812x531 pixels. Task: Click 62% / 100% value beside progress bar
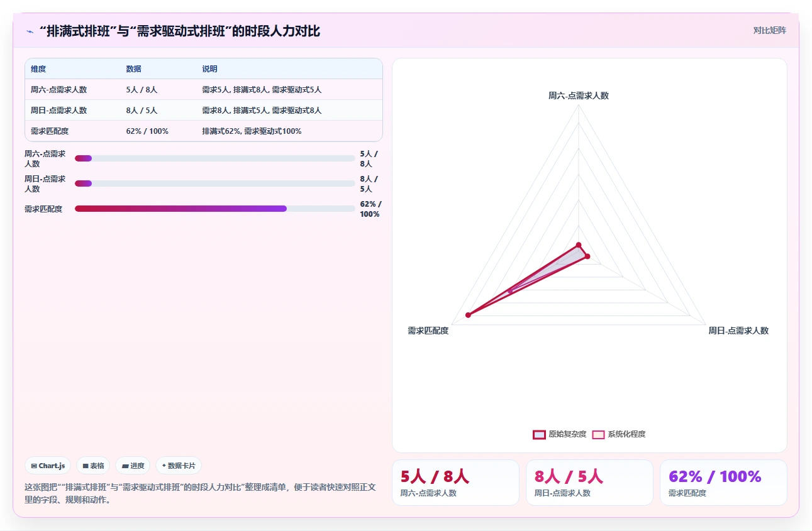tap(370, 209)
